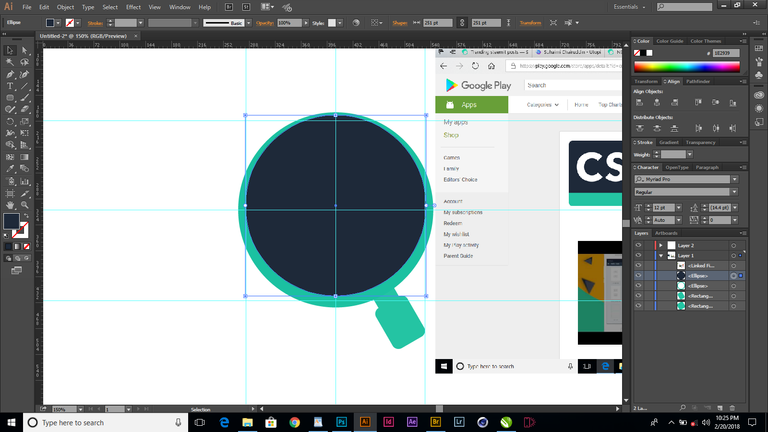Open the Myriad Pro font family dropdown
The image size is (768, 432).
point(734,179)
